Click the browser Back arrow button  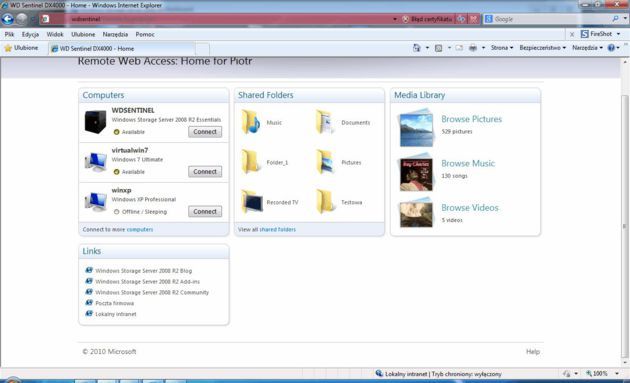click(8, 19)
